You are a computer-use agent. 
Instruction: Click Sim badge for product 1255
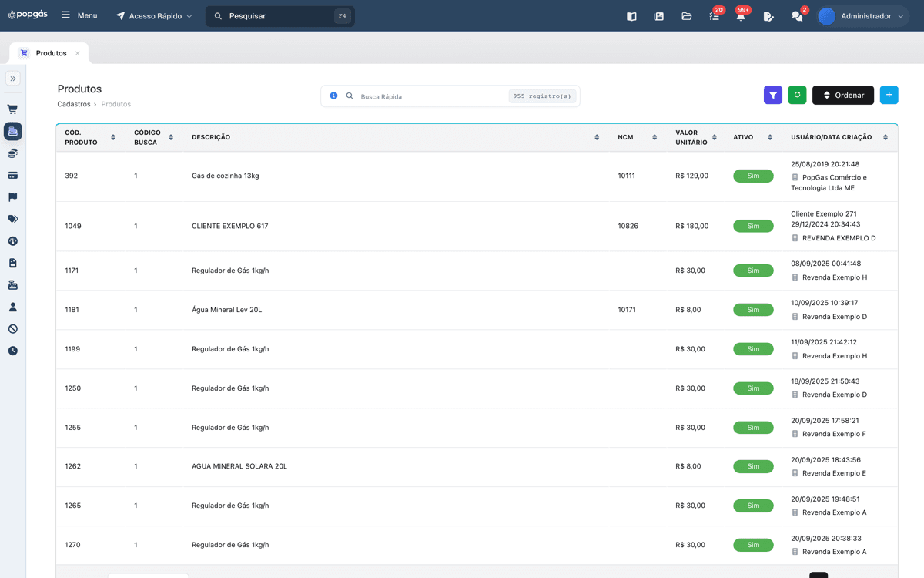[753, 428]
